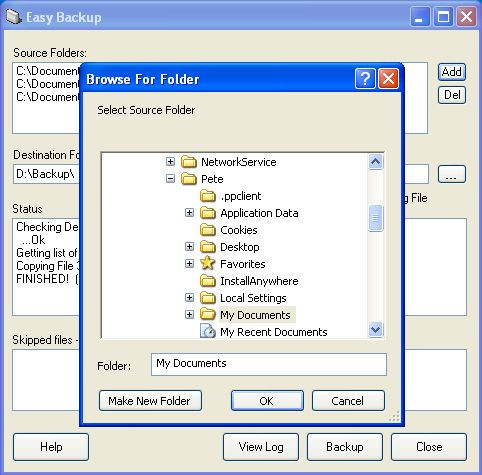Click the FINISHED! status line
The height and width of the screenshot is (475, 482).
47,279
